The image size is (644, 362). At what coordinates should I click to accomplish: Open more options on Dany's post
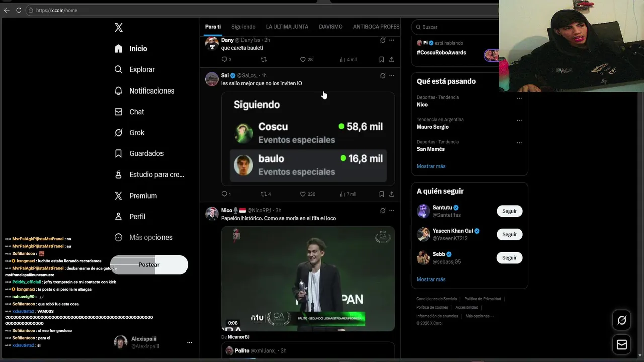pyautogui.click(x=392, y=40)
